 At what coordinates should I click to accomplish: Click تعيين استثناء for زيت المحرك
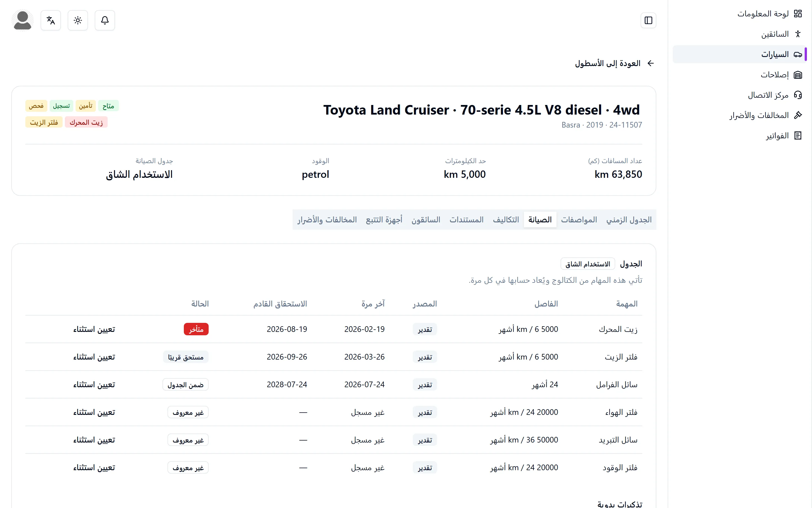[94, 329]
